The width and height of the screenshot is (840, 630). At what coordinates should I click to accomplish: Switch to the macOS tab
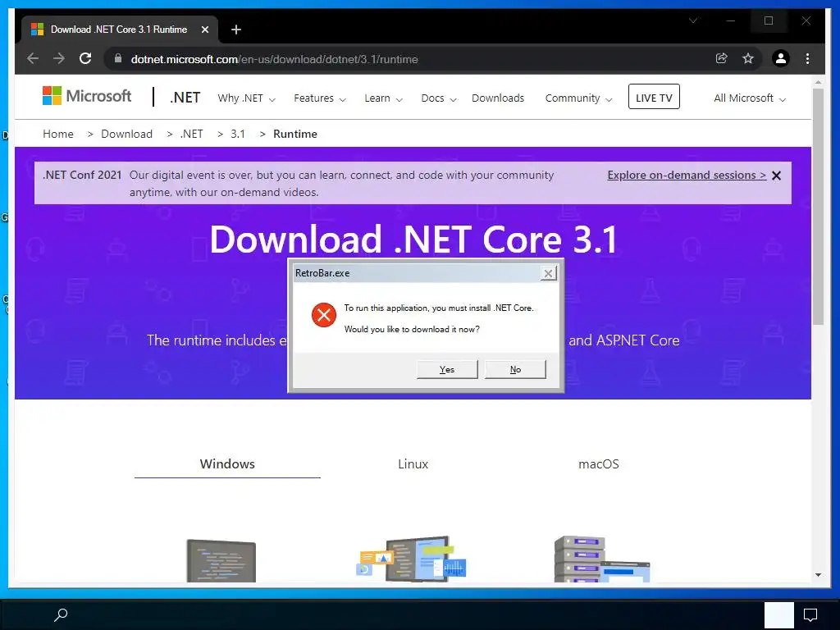pos(598,464)
